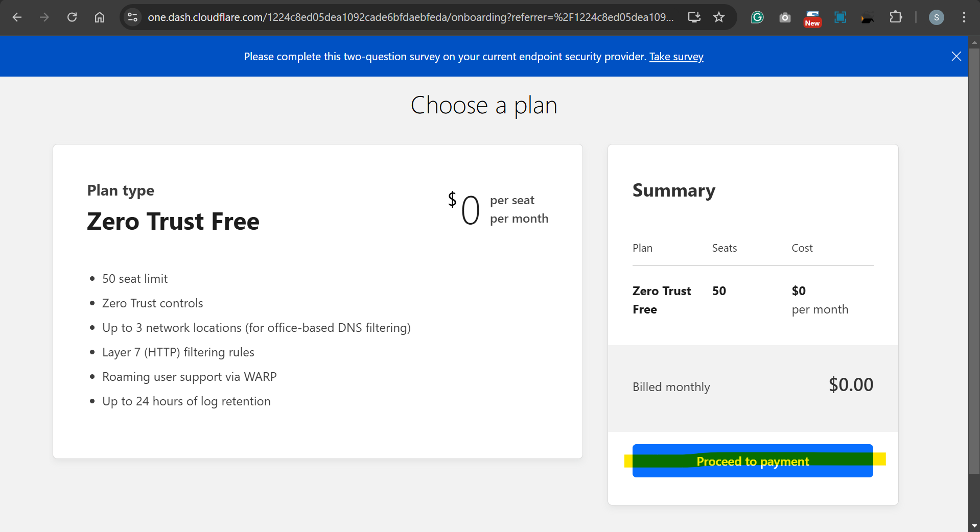Click the 'per seat' price label
980x532 pixels.
click(512, 200)
